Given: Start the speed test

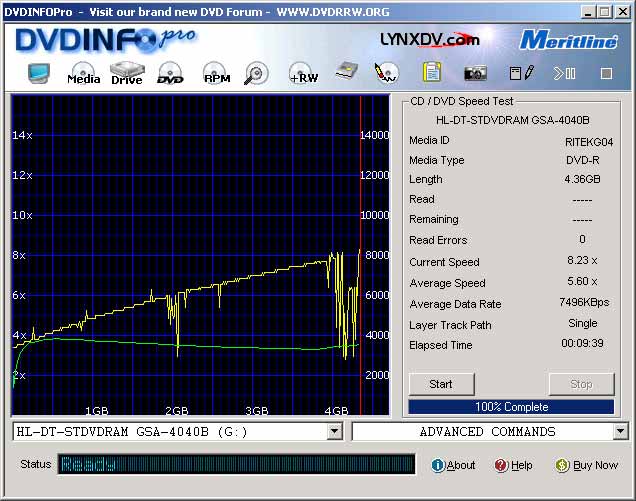Looking at the screenshot, I should [441, 384].
